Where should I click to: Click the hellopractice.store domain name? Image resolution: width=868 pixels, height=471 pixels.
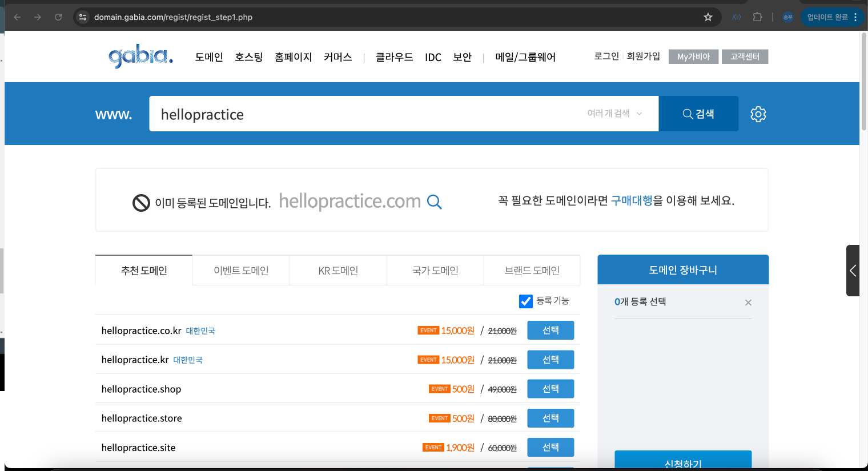click(x=142, y=418)
